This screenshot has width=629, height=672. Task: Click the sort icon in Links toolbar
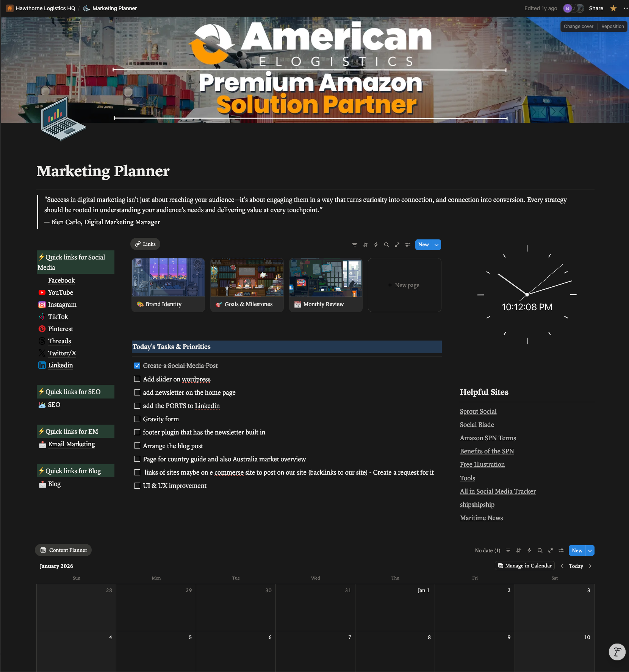coord(365,245)
